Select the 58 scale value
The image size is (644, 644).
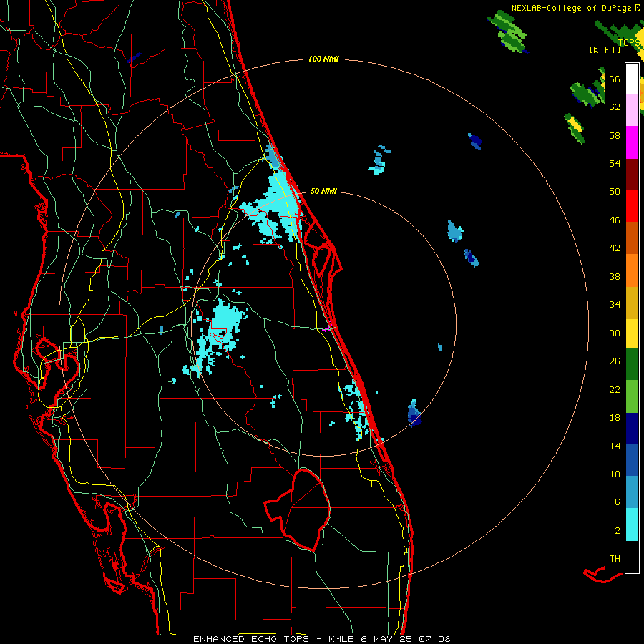coord(615,135)
